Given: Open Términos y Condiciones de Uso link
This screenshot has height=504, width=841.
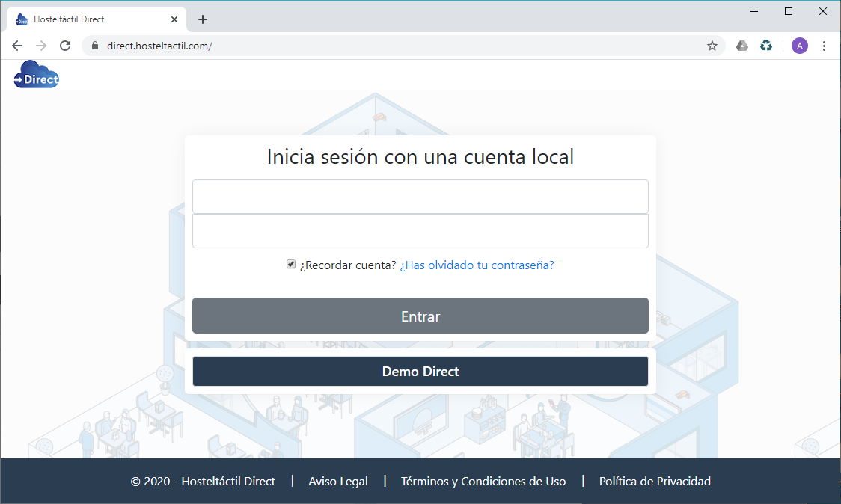Looking at the screenshot, I should [483, 482].
